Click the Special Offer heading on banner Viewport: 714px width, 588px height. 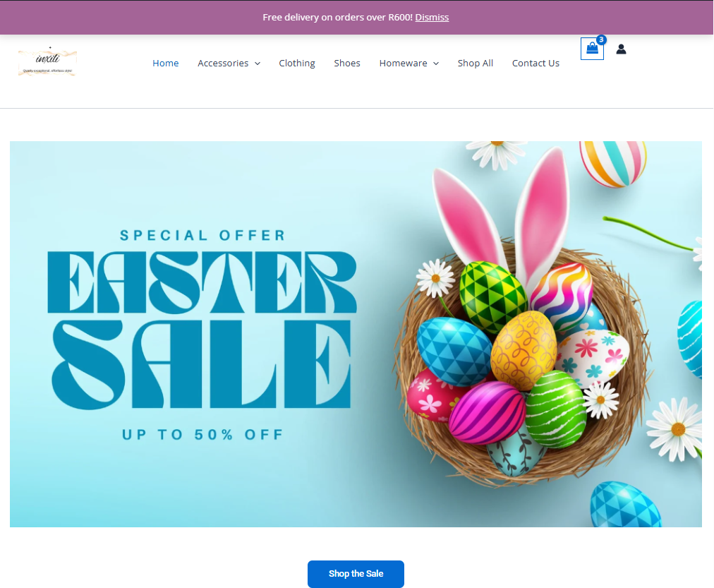(x=202, y=236)
